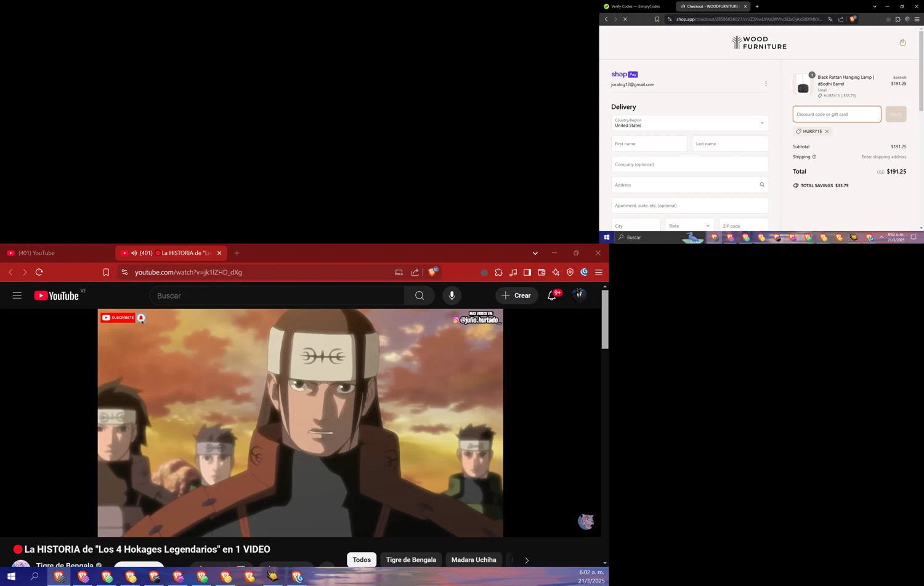Reload the YouTube page
The height and width of the screenshot is (586, 924).
[39, 272]
